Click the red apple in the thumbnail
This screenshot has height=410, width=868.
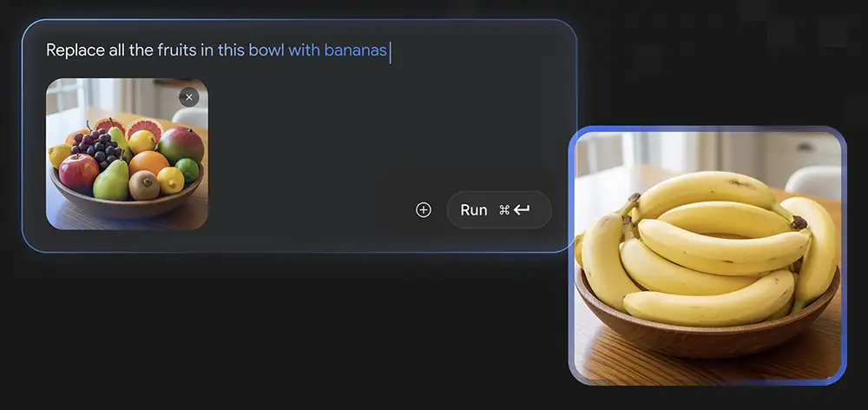point(79,172)
